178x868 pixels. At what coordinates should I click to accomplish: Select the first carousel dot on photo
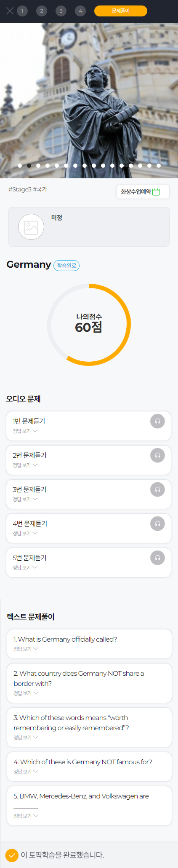pos(20,166)
